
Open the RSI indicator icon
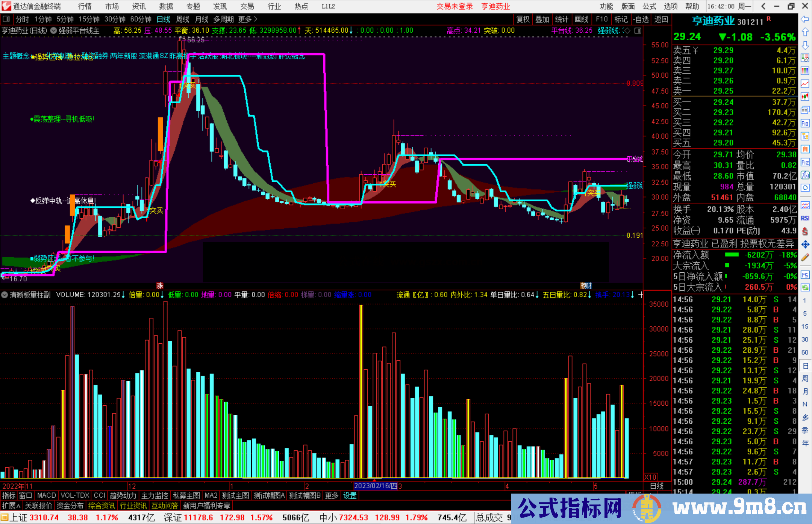coord(805,218)
